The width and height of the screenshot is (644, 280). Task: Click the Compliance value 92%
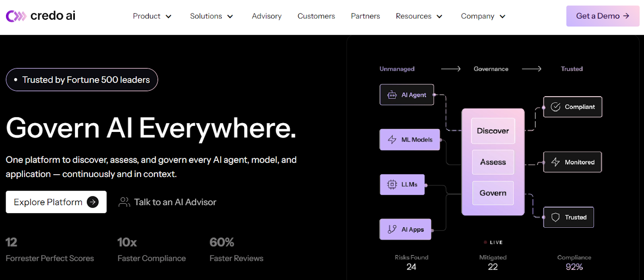coord(574,267)
